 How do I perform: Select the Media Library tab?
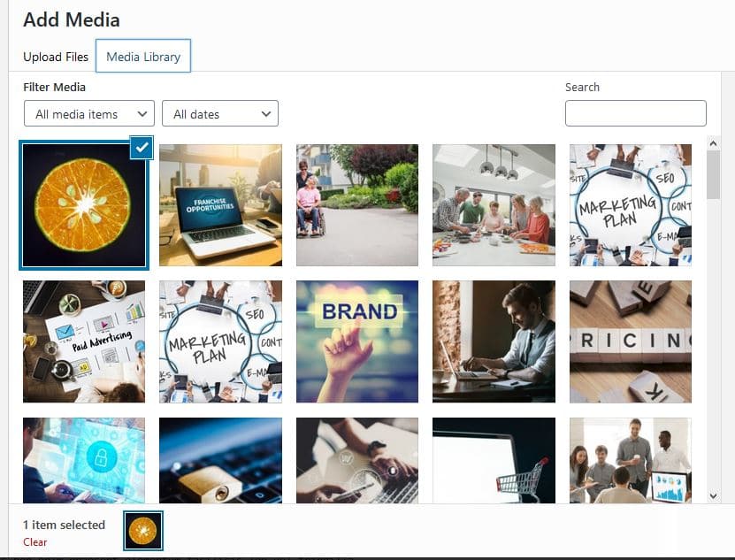pos(143,57)
